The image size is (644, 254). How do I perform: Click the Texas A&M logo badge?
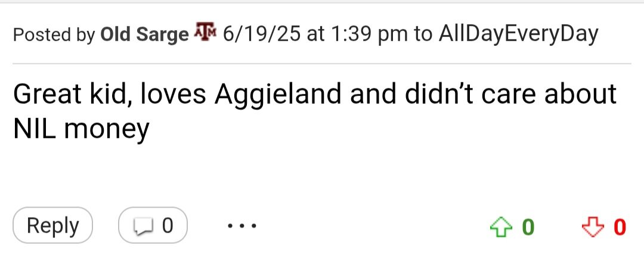tap(205, 31)
